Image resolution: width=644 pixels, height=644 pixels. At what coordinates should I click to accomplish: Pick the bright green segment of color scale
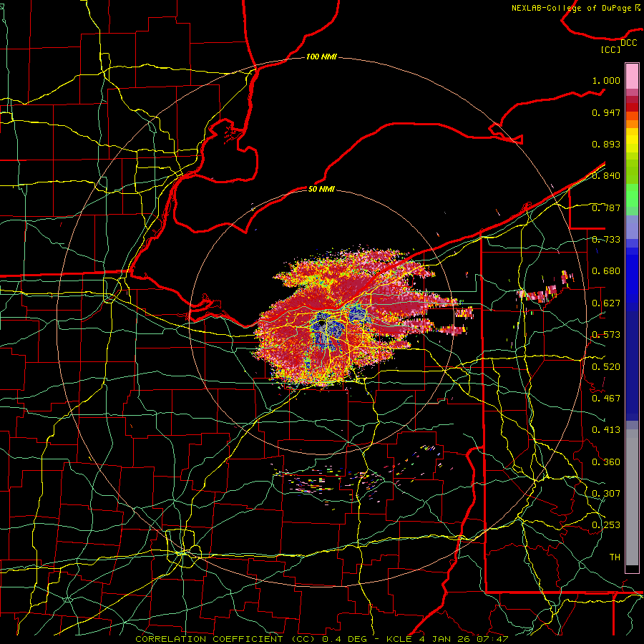pos(632,195)
